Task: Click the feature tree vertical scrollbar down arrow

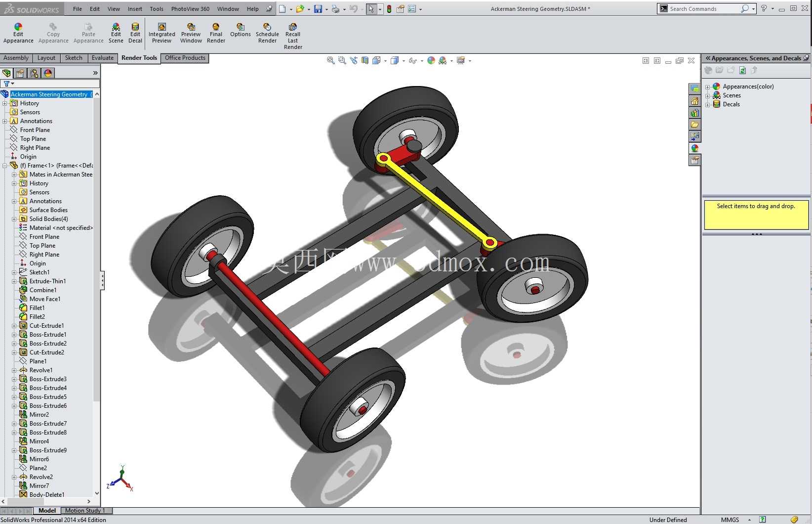Action: click(x=97, y=493)
